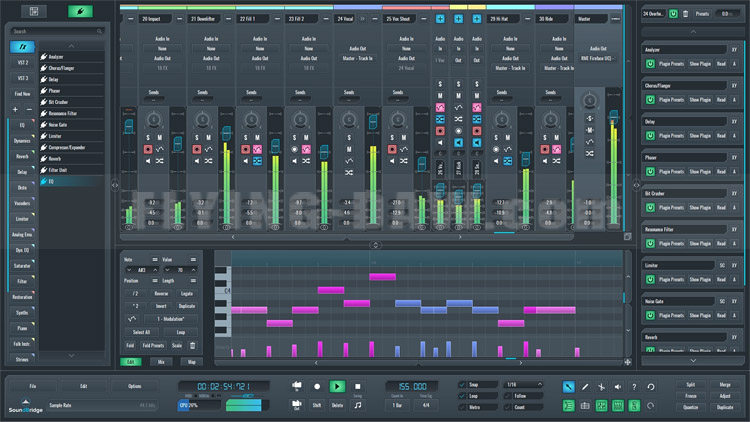Viewport: 750px width, 422px height.
Task: Add an effect category with the plus icon
Action: [15, 110]
